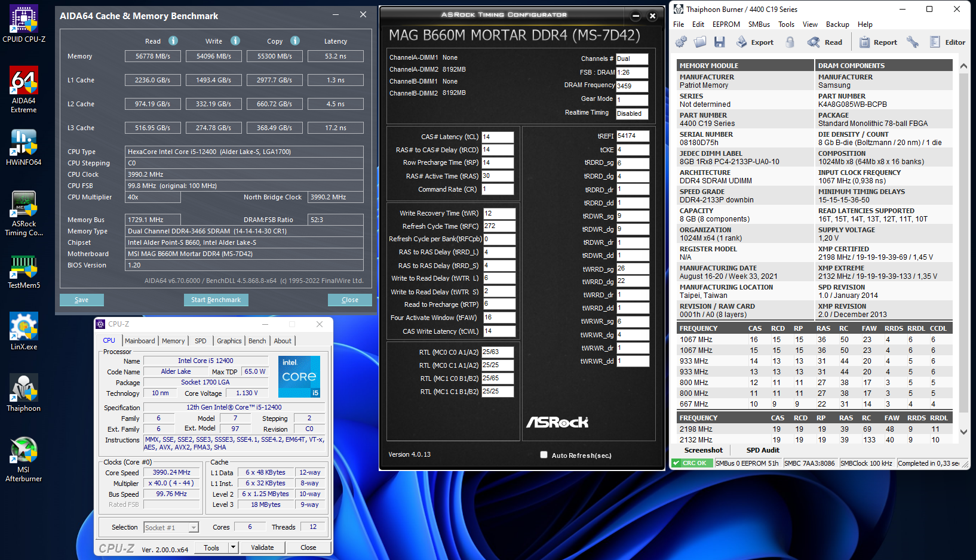This screenshot has height=560, width=976.
Task: Select the MSI Afterburner desktop icon
Action: coord(24,460)
